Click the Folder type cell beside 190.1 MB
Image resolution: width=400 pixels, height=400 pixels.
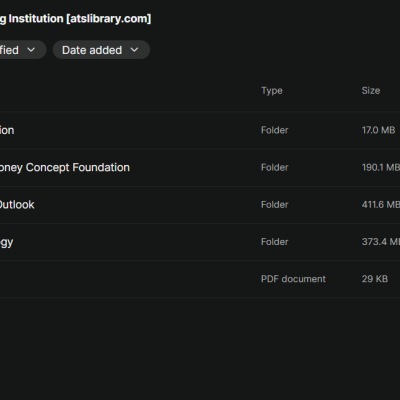click(275, 167)
